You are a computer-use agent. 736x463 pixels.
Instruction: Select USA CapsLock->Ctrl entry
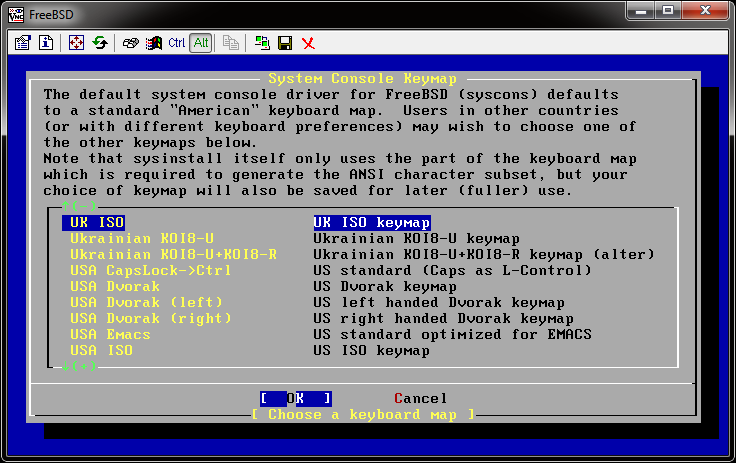point(150,270)
